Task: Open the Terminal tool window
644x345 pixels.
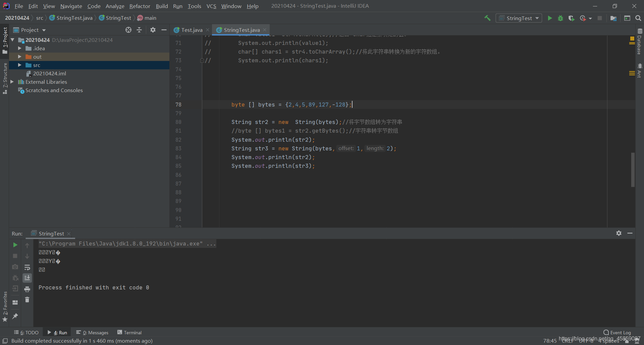Action: point(129,332)
